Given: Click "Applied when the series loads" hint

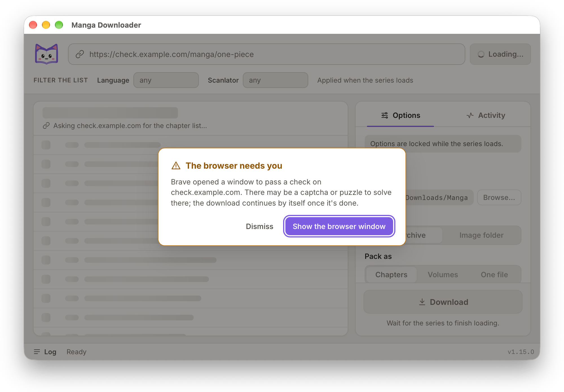Looking at the screenshot, I should coord(365,80).
